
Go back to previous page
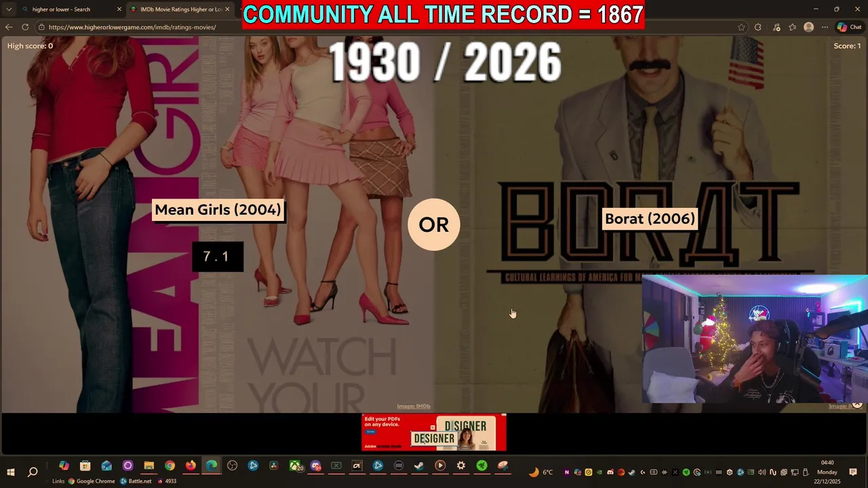9,27
